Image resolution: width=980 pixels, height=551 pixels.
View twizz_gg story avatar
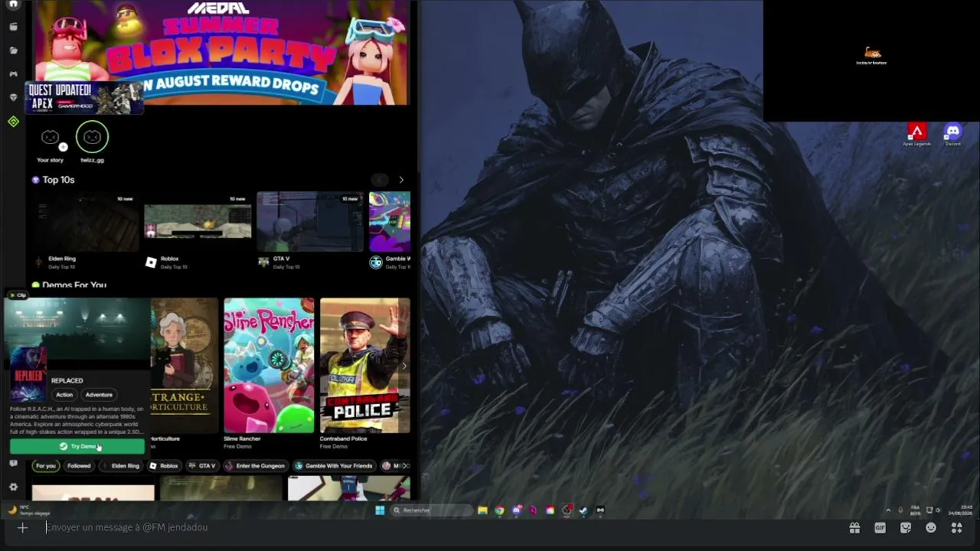(92, 137)
